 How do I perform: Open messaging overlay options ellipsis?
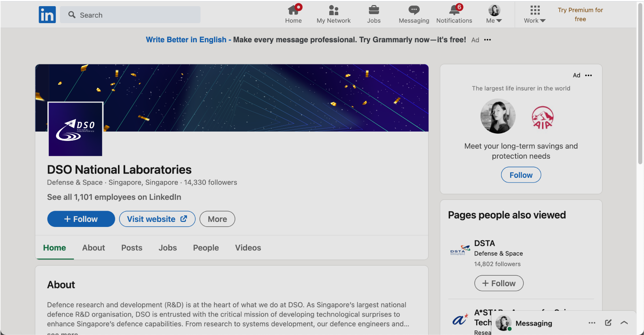pos(592,323)
